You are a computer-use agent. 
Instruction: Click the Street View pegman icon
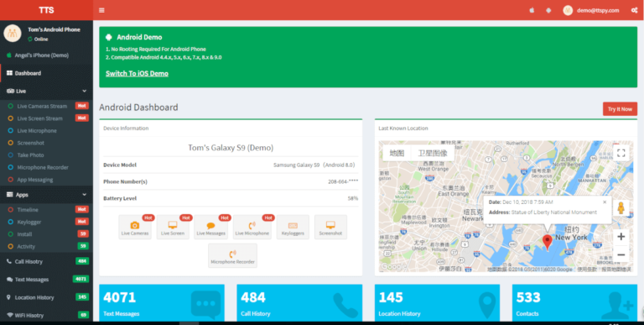click(x=621, y=207)
